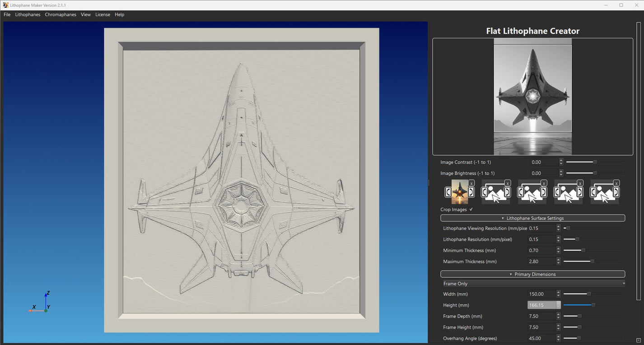Add an image to the third slot

[x=532, y=193]
